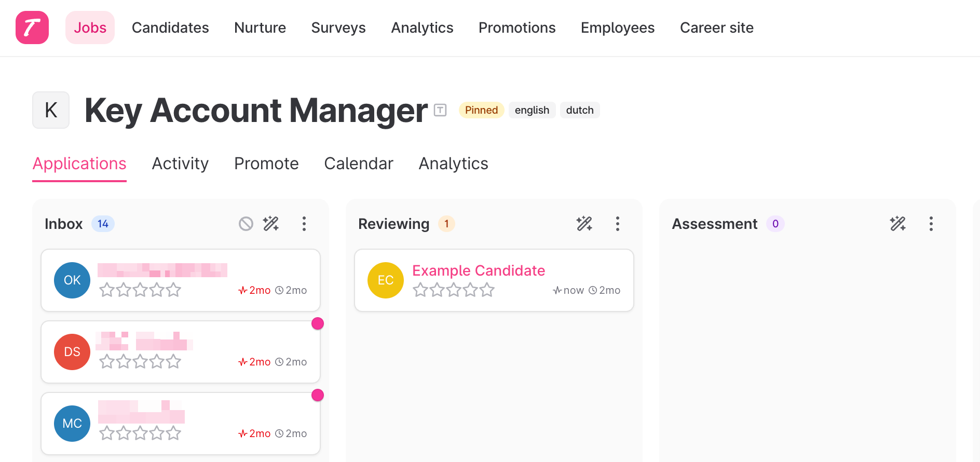Screen dimensions: 980x462
Task: Go to the Career site page
Action: click(x=716, y=28)
